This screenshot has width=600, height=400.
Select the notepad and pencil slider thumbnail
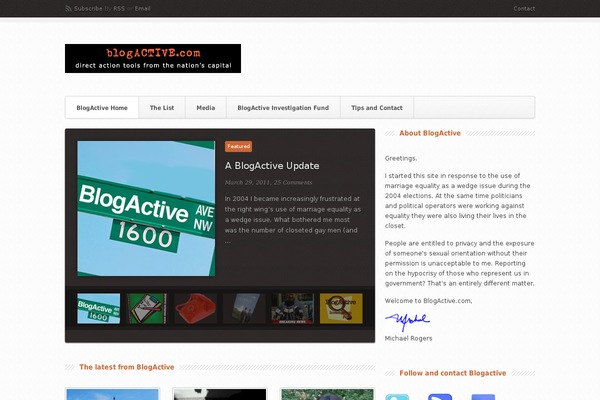pos(147,309)
